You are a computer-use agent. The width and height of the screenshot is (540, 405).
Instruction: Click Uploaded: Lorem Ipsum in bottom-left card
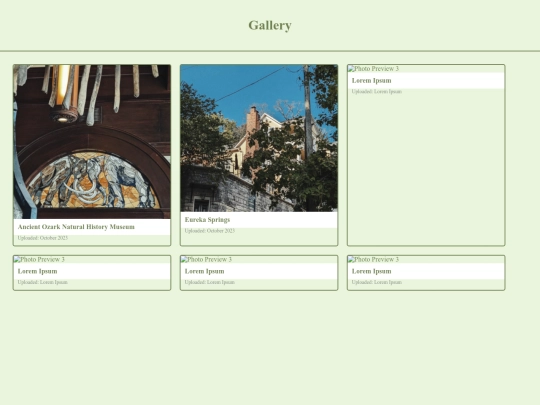[43, 282]
